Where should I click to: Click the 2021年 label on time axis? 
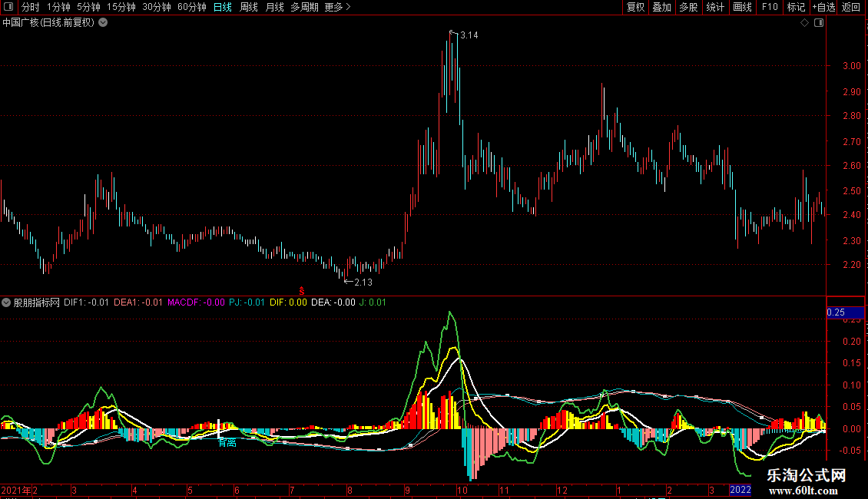[x=16, y=490]
